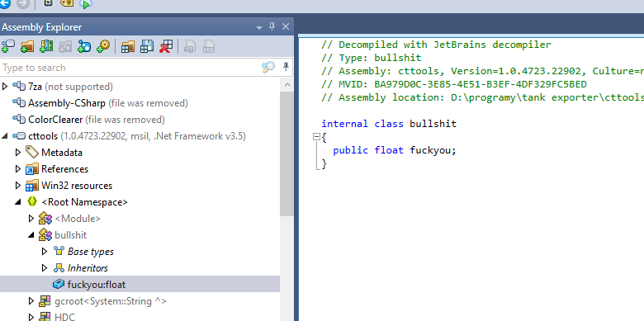Click the '// Type:' comment line
Image resolution: width=644 pixels, height=321 pixels.
[372, 58]
